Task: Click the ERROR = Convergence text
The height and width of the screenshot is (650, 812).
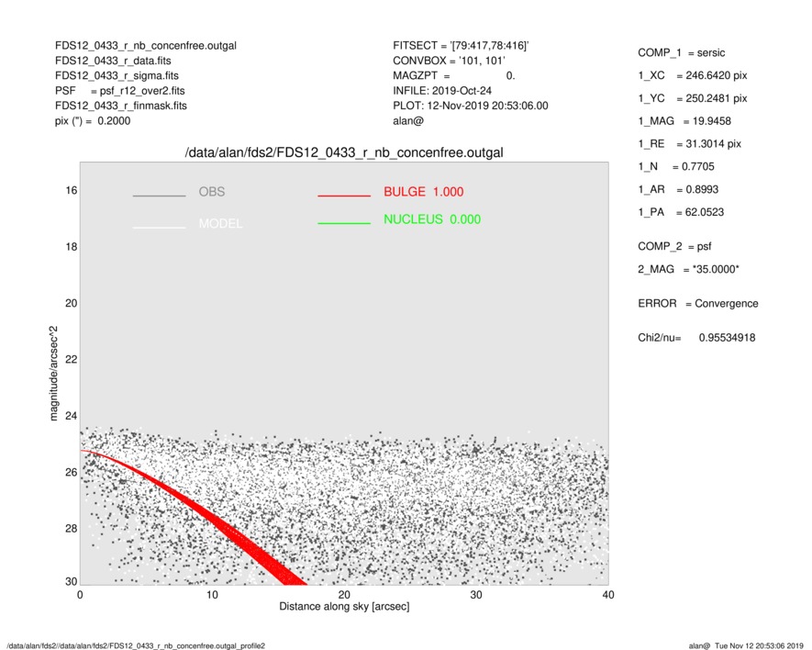Action: (x=697, y=304)
